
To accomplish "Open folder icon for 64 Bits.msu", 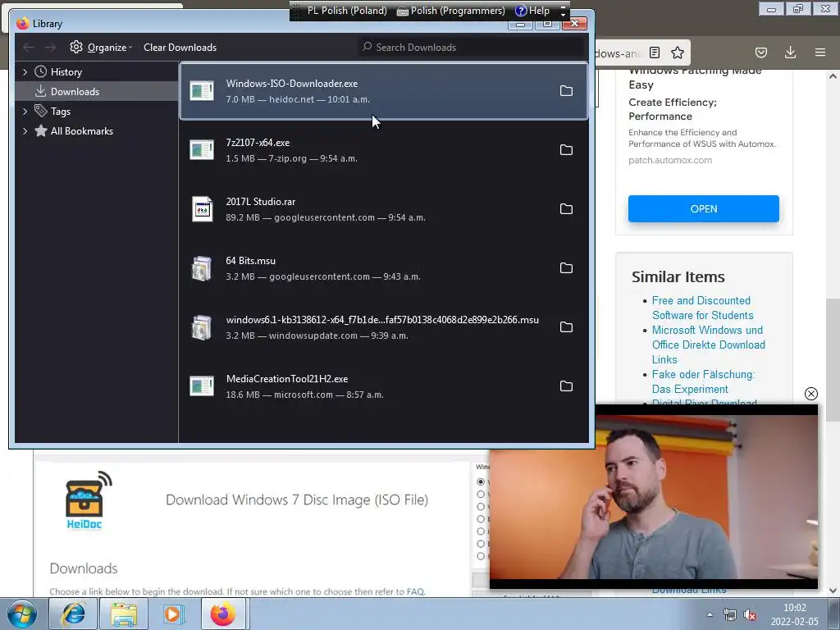I will (566, 268).
